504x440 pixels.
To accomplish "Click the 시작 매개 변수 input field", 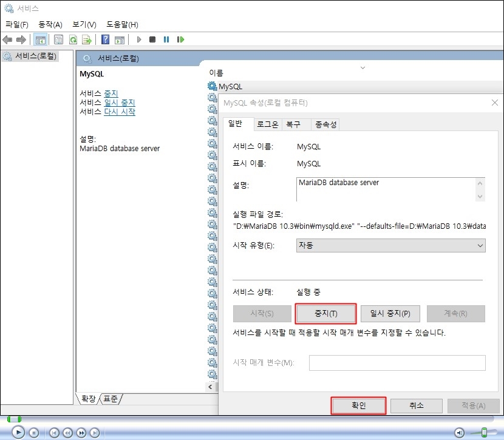I will coord(397,362).
